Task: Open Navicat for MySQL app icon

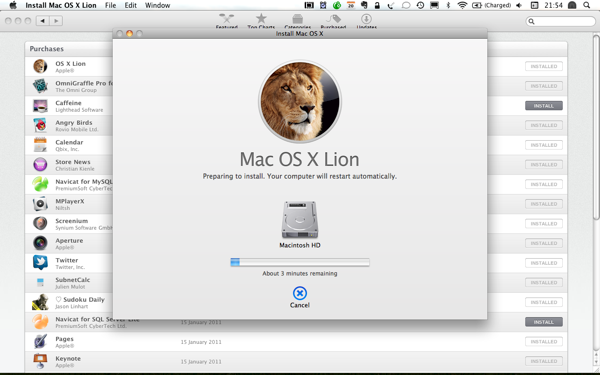Action: 40,184
